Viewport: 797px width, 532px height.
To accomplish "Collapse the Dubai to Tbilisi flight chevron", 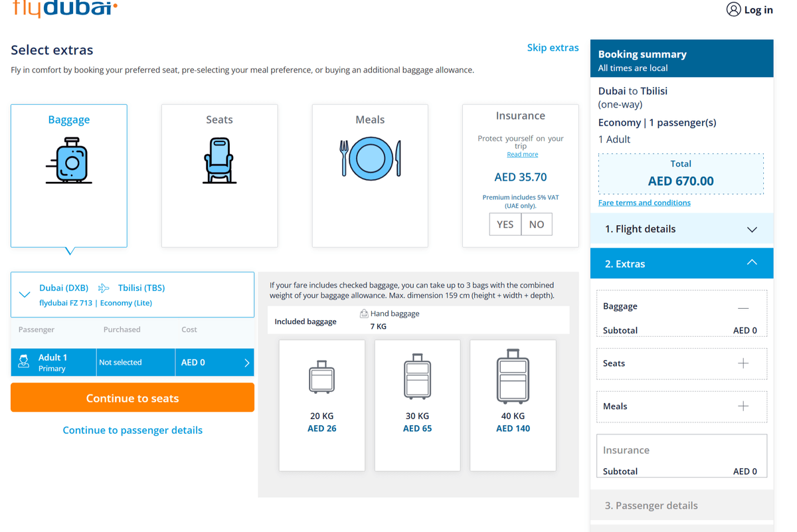I will coord(25,294).
